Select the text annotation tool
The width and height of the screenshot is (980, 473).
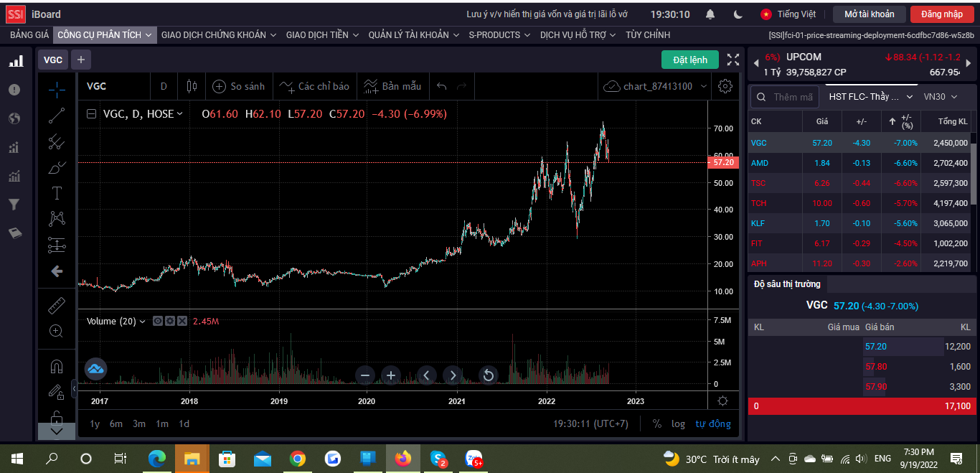coord(57,193)
